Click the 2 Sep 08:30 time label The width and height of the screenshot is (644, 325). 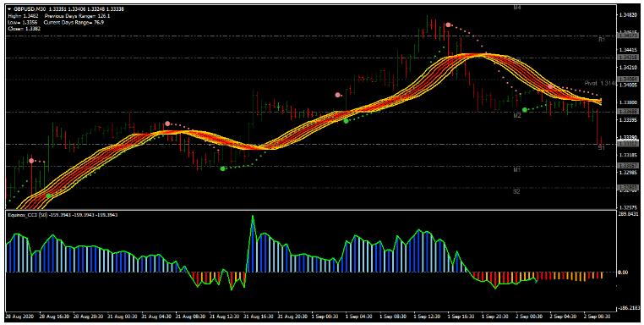click(598, 317)
